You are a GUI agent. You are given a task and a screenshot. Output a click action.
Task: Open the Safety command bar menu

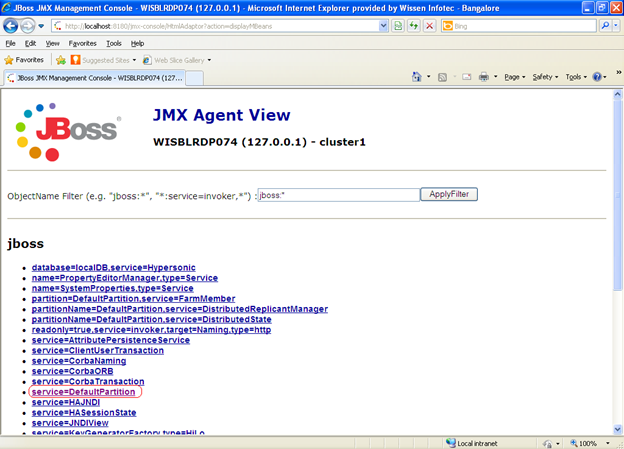pos(545,77)
